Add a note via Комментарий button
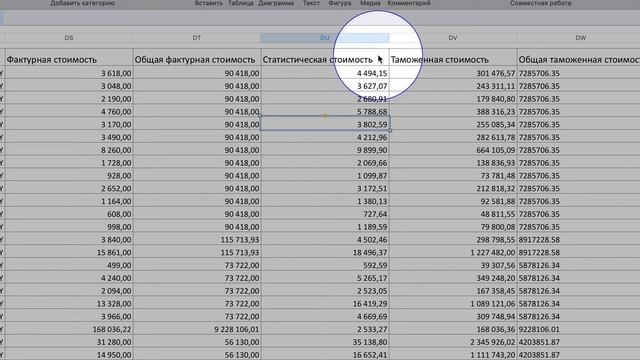This screenshot has width=640, height=360. pyautogui.click(x=409, y=3)
